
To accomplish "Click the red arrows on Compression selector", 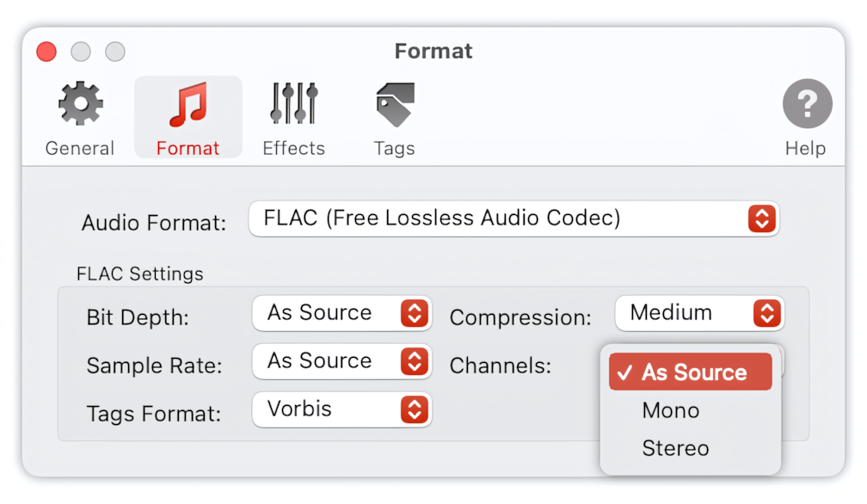I will tap(766, 313).
